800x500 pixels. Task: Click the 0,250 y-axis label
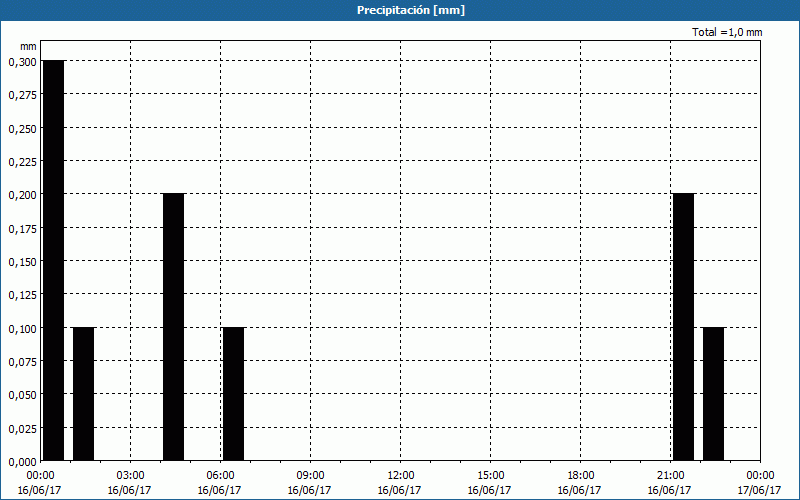pos(22,129)
